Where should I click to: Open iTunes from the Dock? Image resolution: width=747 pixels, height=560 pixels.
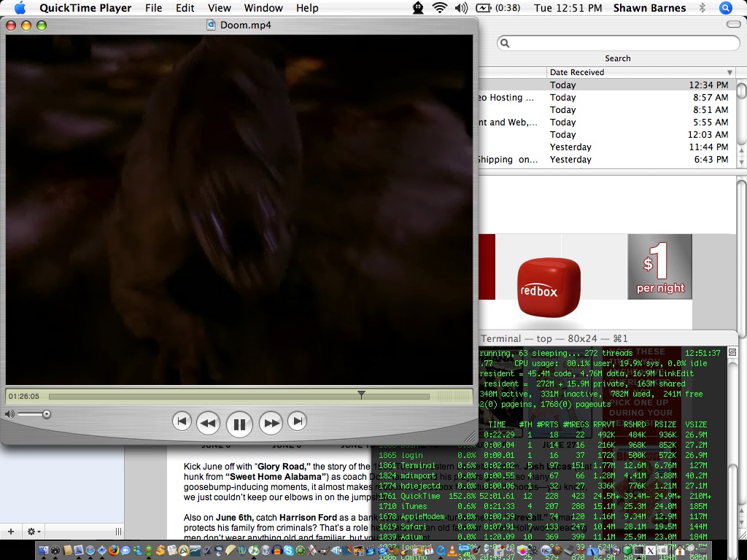click(x=253, y=551)
